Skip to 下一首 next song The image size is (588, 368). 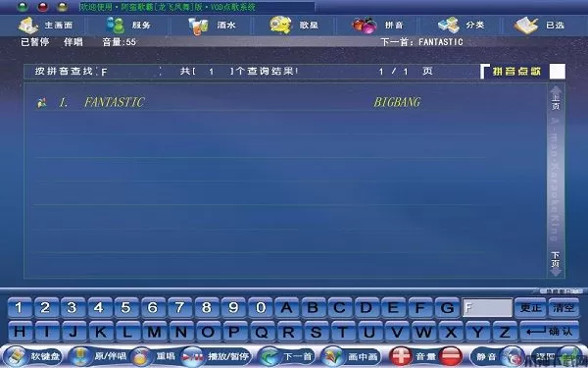coord(287,356)
